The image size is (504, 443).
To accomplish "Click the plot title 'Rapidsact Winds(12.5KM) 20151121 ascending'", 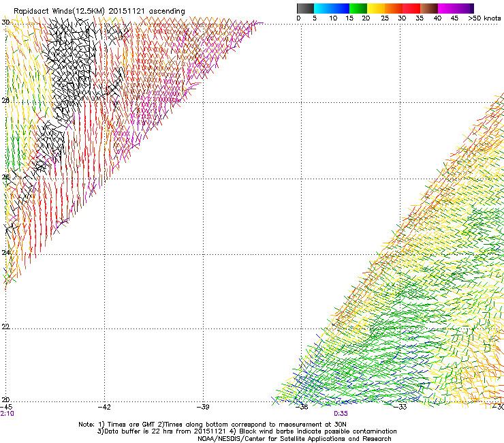I will (99, 11).
